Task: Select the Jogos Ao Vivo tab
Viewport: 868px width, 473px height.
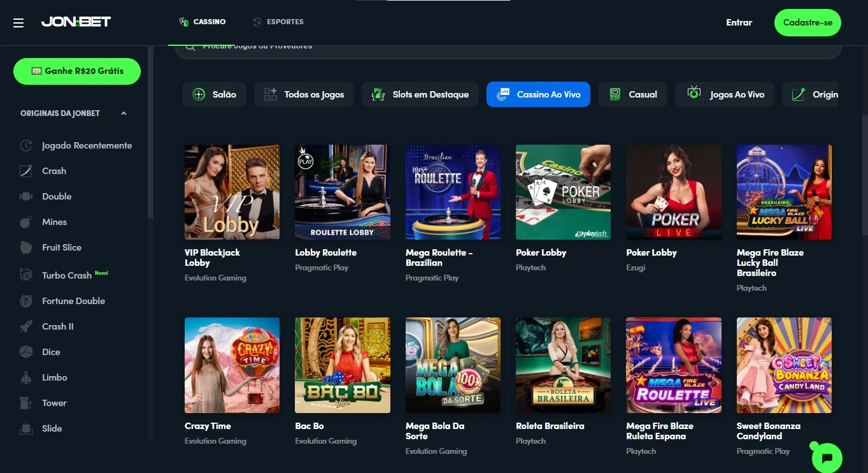Action: coord(725,94)
